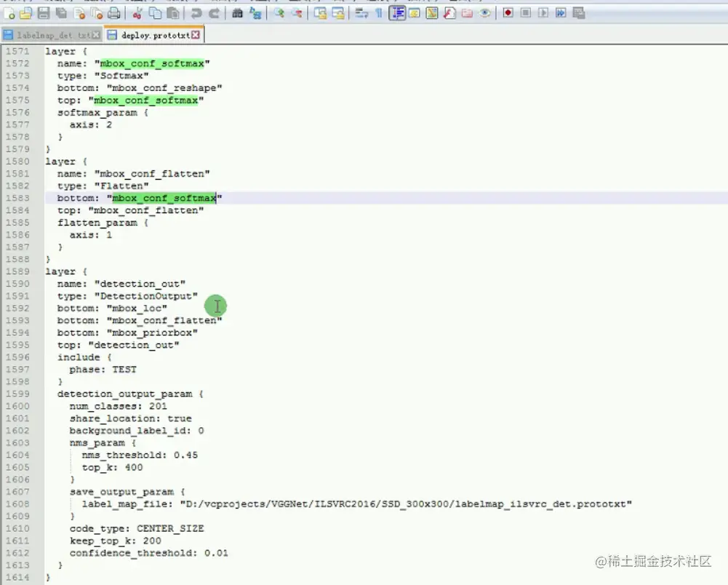Create a new document with the New icon
This screenshot has height=585, width=728.
click(x=9, y=14)
